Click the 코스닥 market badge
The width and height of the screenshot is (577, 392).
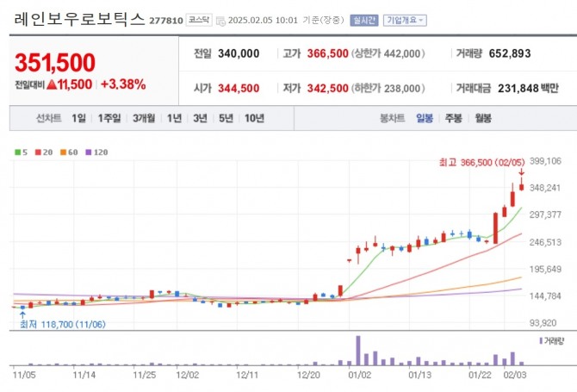coord(199,20)
